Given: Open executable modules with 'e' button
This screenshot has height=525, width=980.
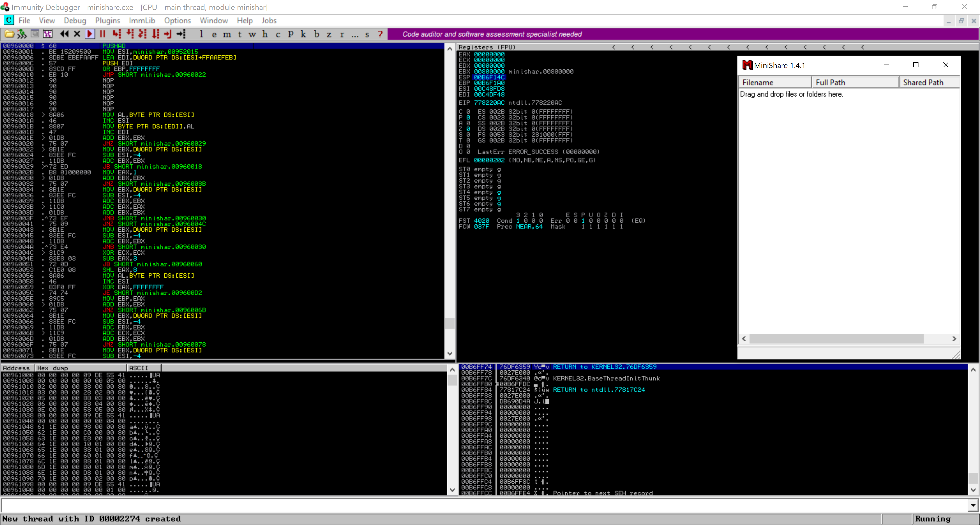Looking at the screenshot, I should click(x=214, y=34).
